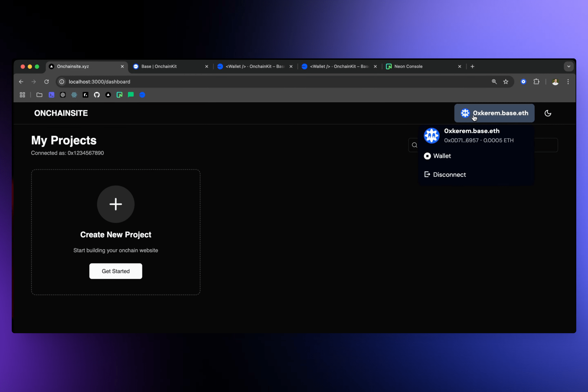
Task: Open the Vercel bookmark icon
Action: click(108, 95)
